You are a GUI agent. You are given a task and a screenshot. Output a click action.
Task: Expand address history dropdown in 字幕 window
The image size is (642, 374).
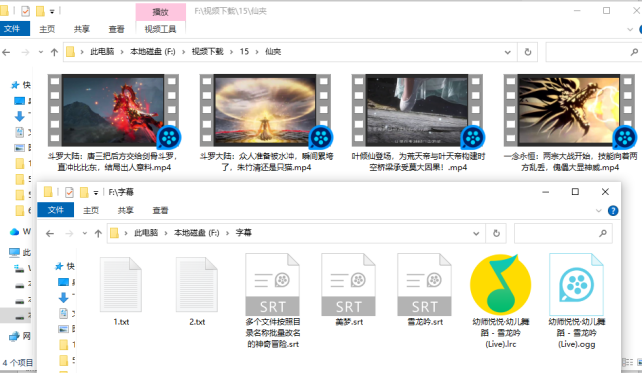pos(476,233)
